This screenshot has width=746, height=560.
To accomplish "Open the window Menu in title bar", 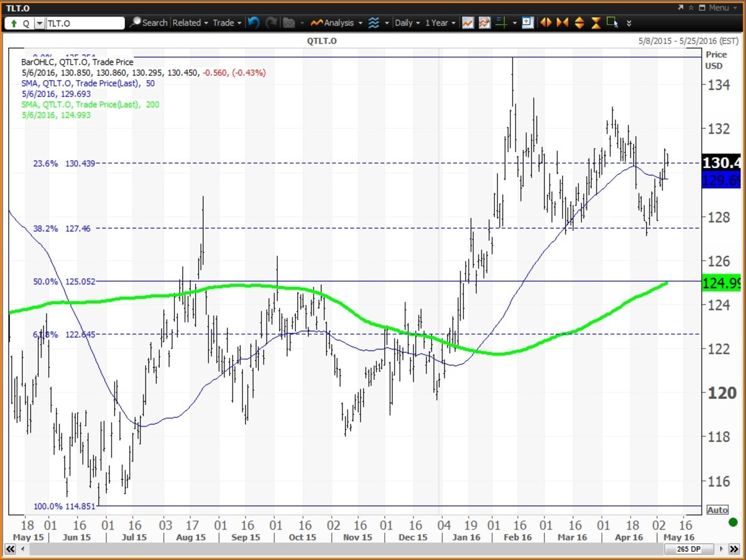I will pos(714,7).
